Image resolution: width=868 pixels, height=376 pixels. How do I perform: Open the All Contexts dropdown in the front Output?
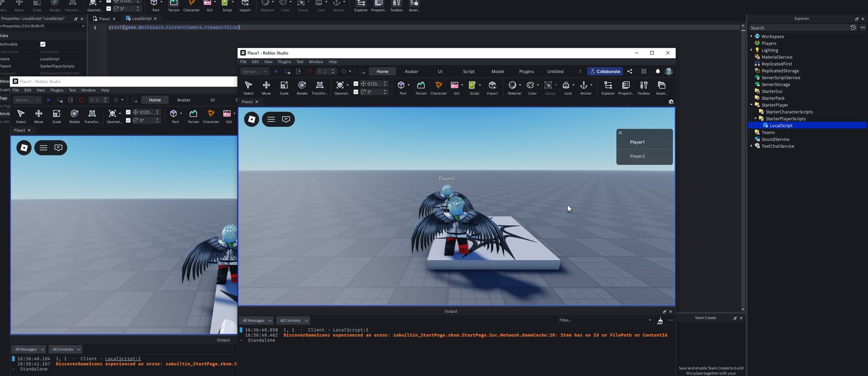pyautogui.click(x=293, y=320)
